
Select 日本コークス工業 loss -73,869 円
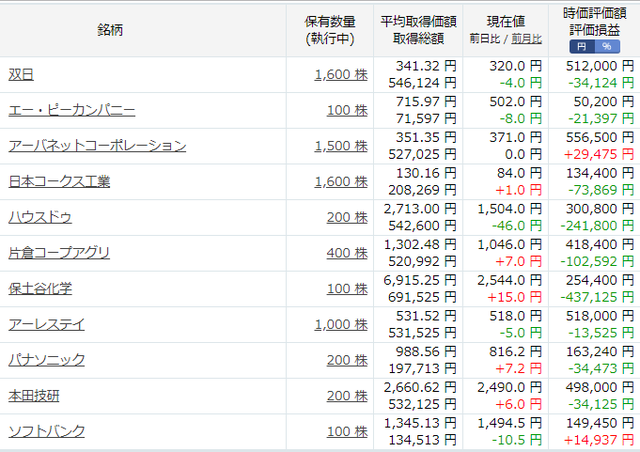pos(601,190)
